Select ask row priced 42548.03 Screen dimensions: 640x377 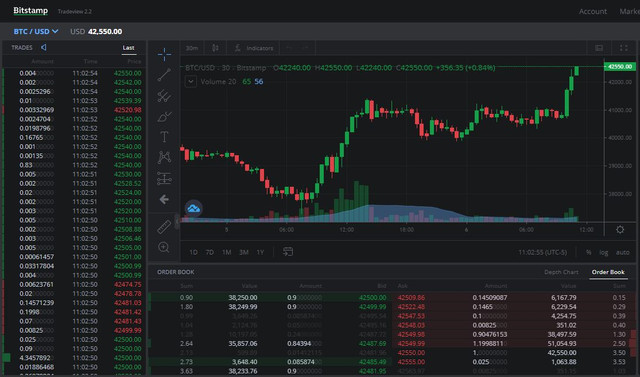click(x=515, y=325)
